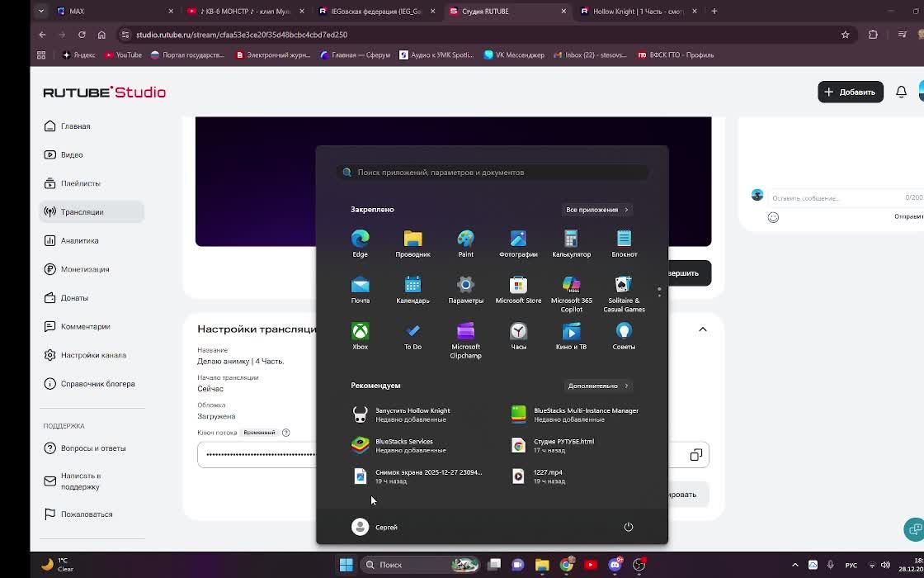Open Solitaire & Casual Games
This screenshot has height=578, width=924.
click(x=624, y=294)
